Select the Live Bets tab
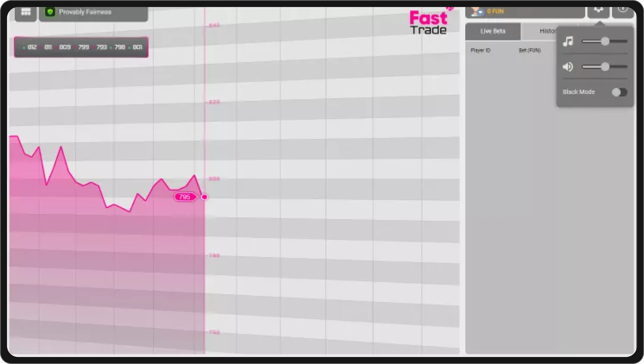 [493, 31]
